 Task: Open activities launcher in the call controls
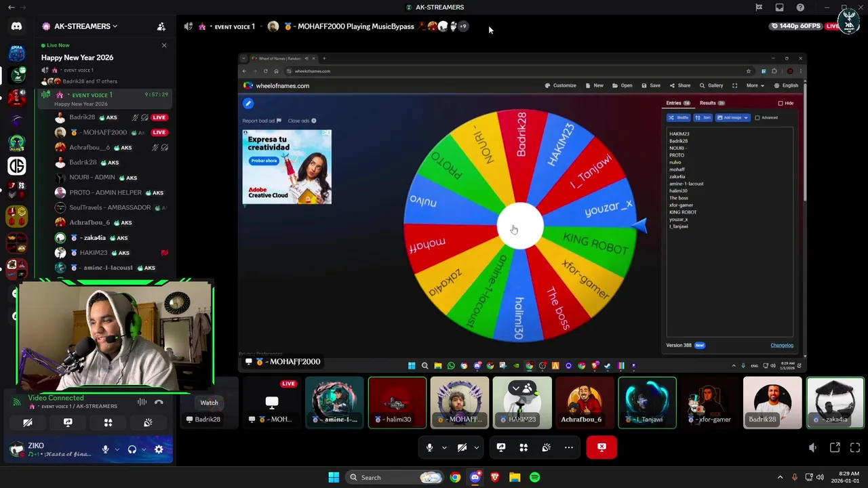[524, 447]
